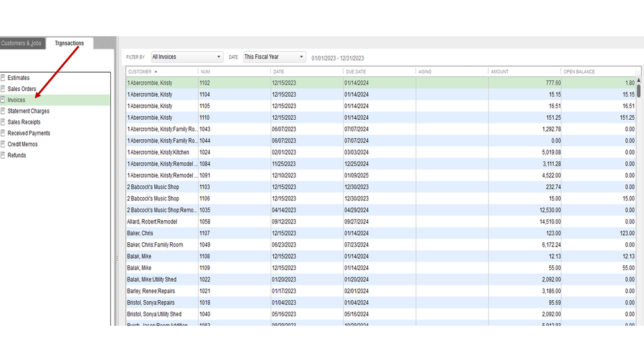This screenshot has width=644, height=362.
Task: Select Invoices in the transaction type list
Action: 17,100
